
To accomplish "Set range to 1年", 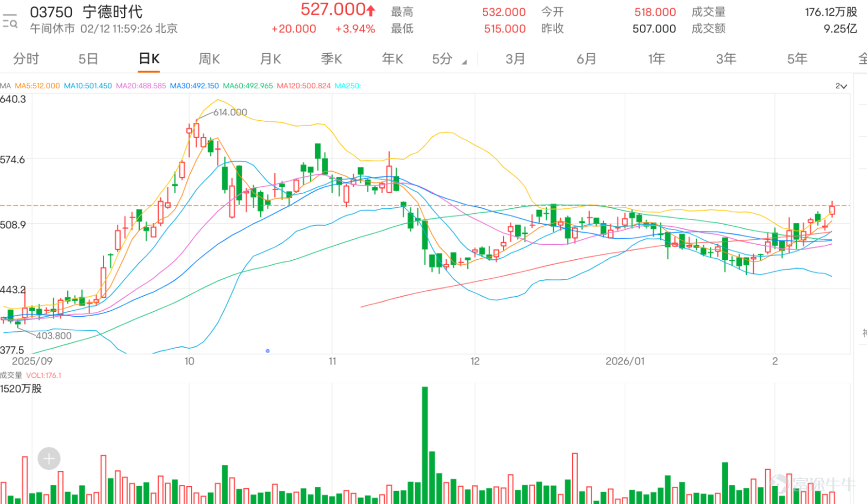I will [656, 59].
